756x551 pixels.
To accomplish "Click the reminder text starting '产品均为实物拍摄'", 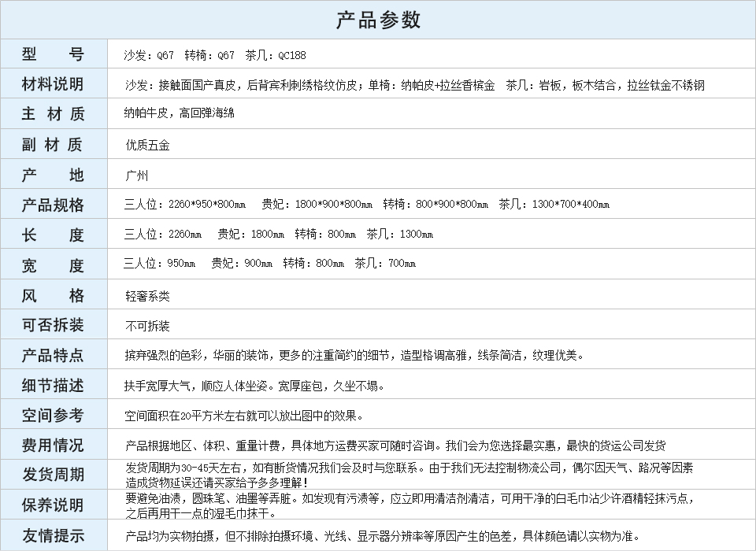I will (383, 535).
